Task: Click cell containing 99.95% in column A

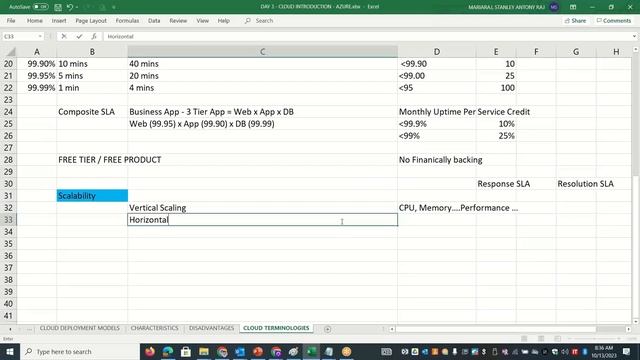Action: pos(37,76)
